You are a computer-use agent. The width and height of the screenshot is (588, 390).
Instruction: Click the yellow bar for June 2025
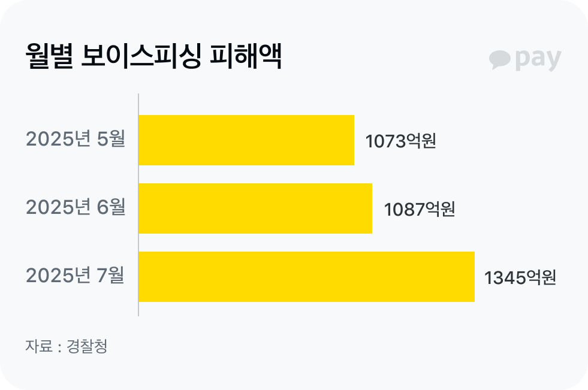coord(255,208)
